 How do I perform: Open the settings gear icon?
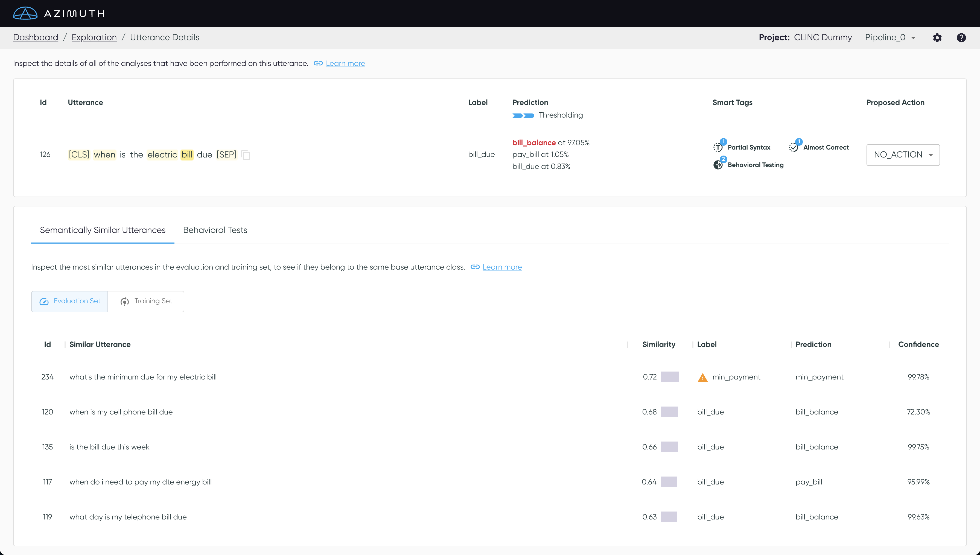click(x=937, y=38)
